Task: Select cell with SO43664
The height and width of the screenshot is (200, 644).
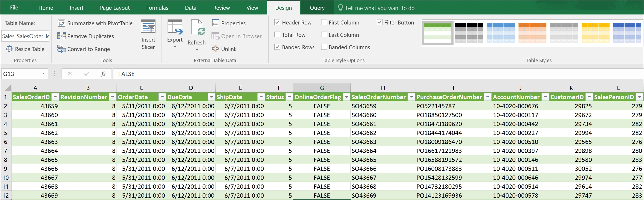Action: pyautogui.click(x=383, y=151)
